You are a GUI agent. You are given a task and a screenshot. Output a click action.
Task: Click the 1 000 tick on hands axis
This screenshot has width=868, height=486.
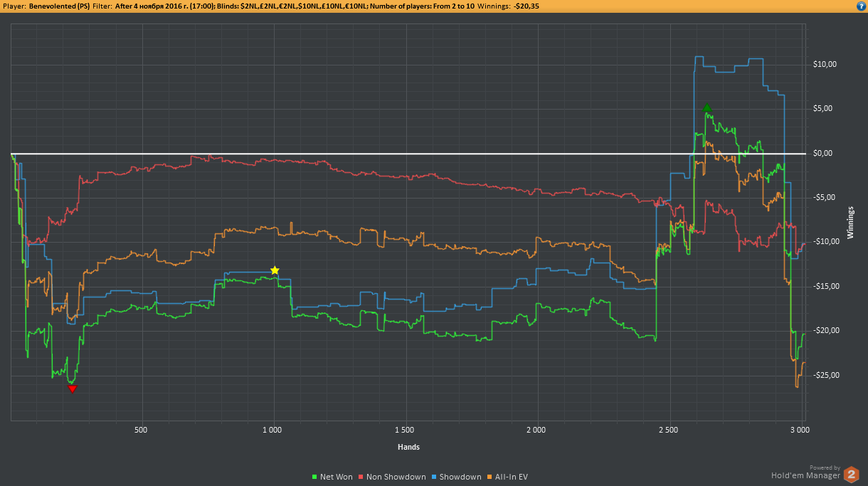(273, 430)
